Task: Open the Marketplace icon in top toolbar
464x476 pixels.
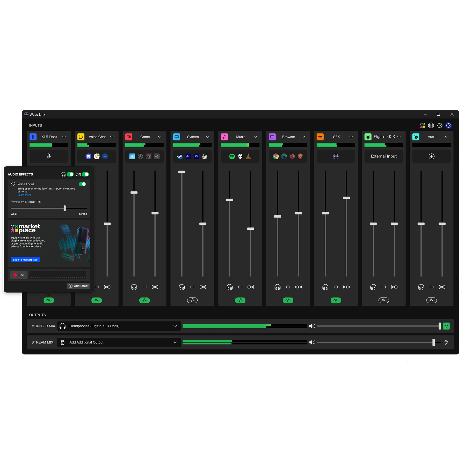Action: [x=422, y=125]
